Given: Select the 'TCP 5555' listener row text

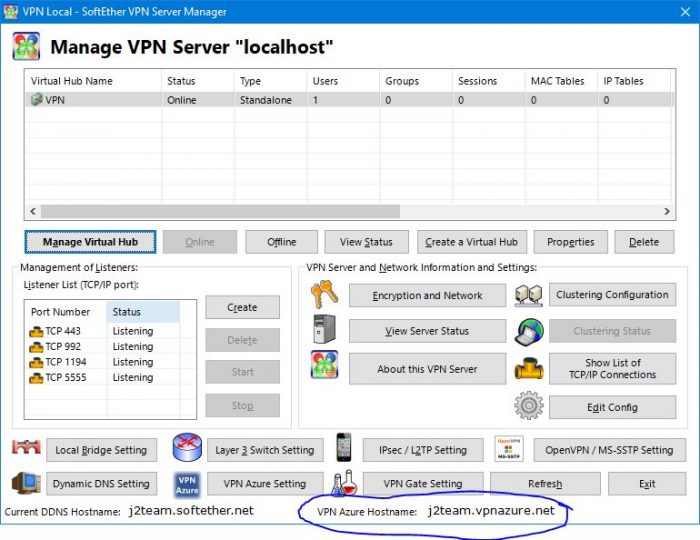Looking at the screenshot, I should (x=66, y=378).
